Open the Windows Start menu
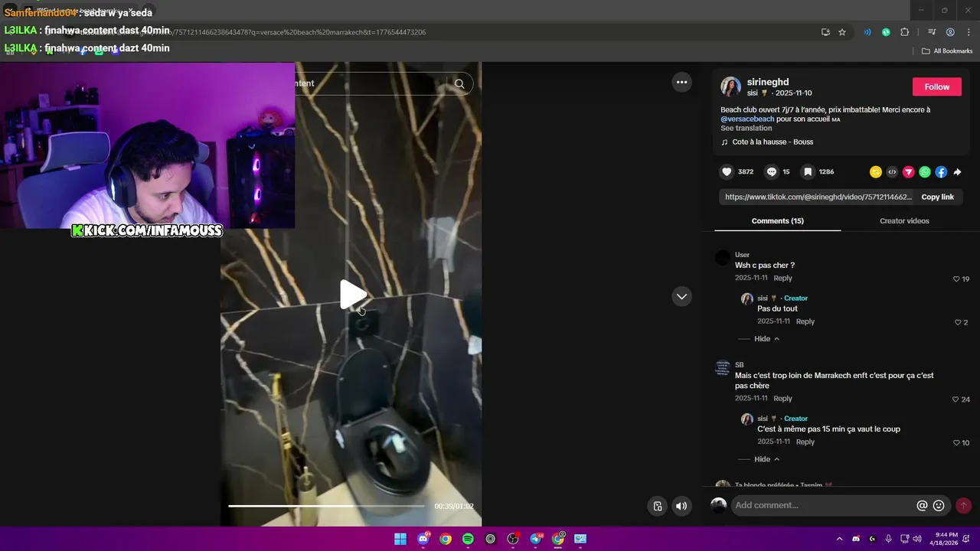Viewport: 980px width, 551px height. pyautogui.click(x=400, y=539)
